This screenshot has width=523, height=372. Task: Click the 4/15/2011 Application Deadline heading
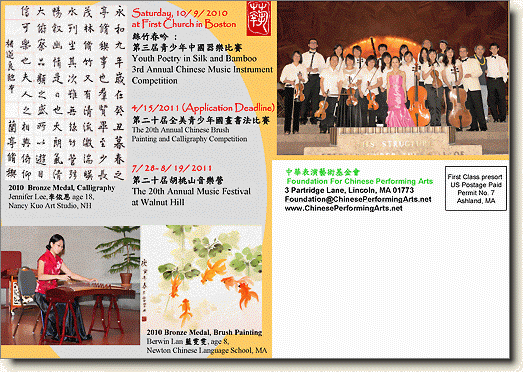tap(203, 108)
